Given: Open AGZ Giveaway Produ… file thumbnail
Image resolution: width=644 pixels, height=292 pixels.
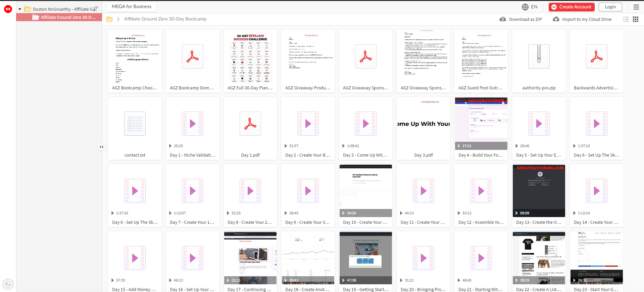Looking at the screenshot, I should pos(308,56).
